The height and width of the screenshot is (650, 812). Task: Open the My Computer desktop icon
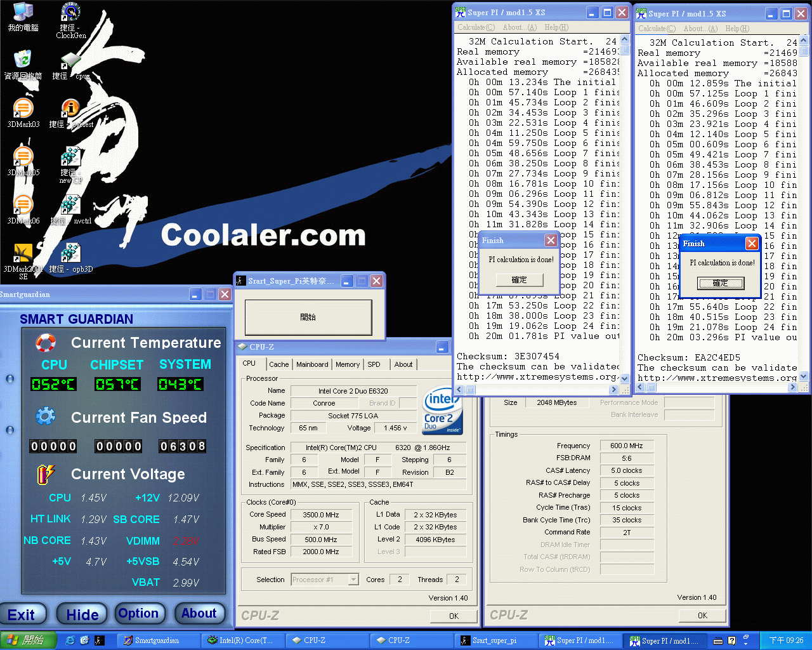click(x=23, y=17)
